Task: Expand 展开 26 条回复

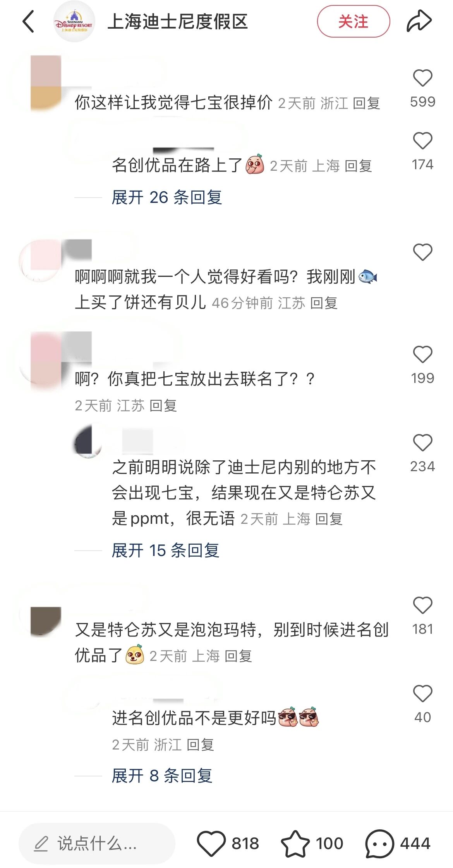Action: 166,197
